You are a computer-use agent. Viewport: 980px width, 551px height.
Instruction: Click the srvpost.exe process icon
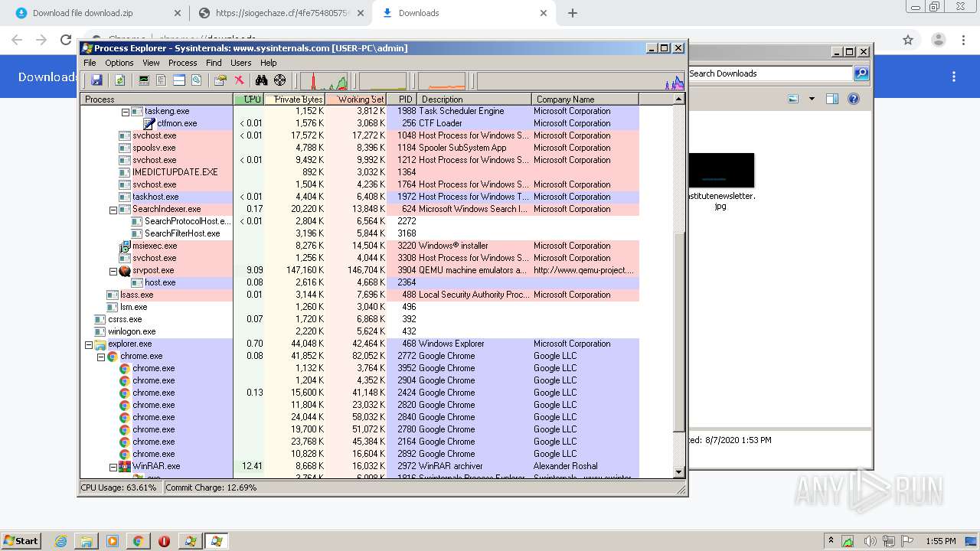point(125,270)
